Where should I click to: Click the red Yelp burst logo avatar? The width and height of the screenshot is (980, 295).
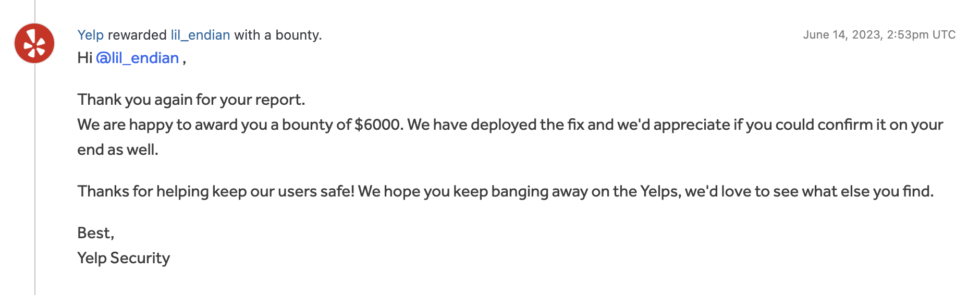34,43
